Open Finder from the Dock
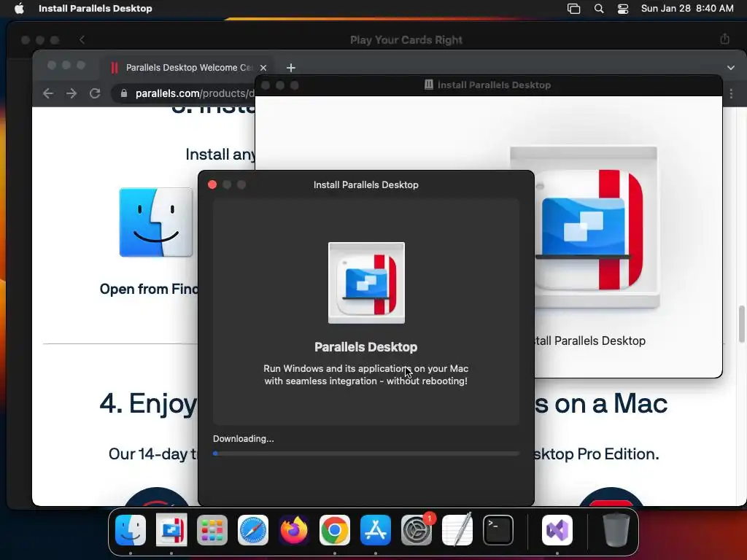 tap(131, 530)
